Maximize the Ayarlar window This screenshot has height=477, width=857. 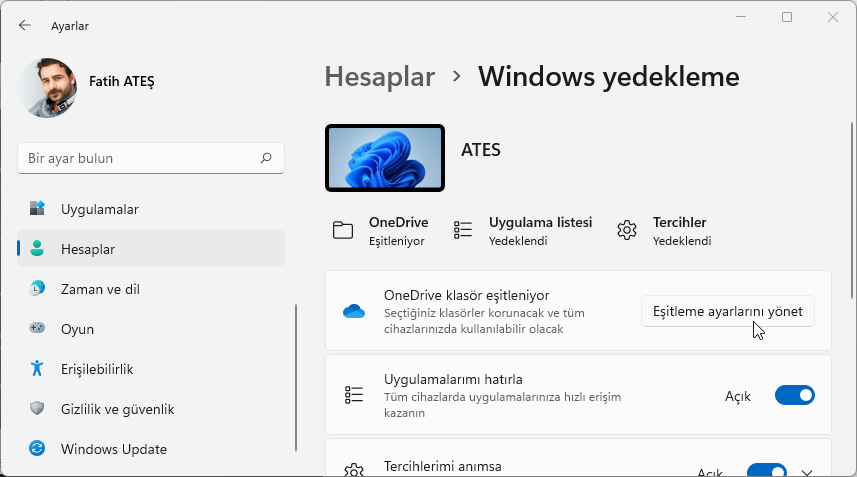786,17
